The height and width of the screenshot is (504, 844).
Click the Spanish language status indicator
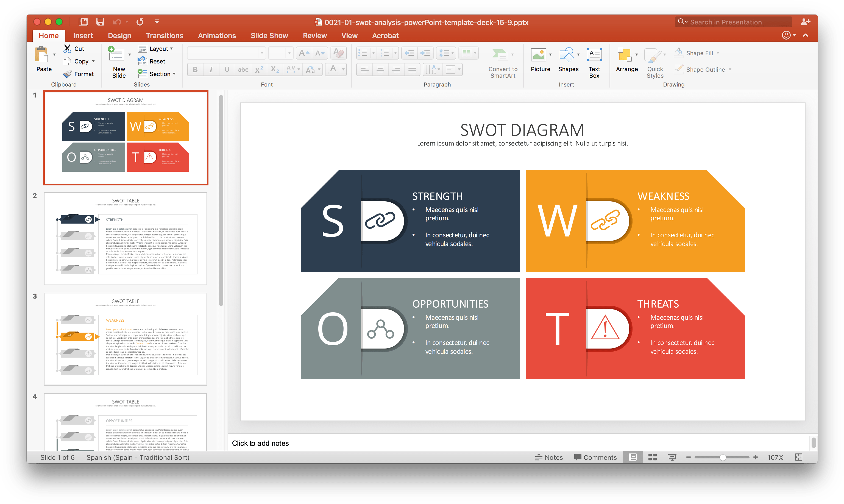tap(138, 457)
